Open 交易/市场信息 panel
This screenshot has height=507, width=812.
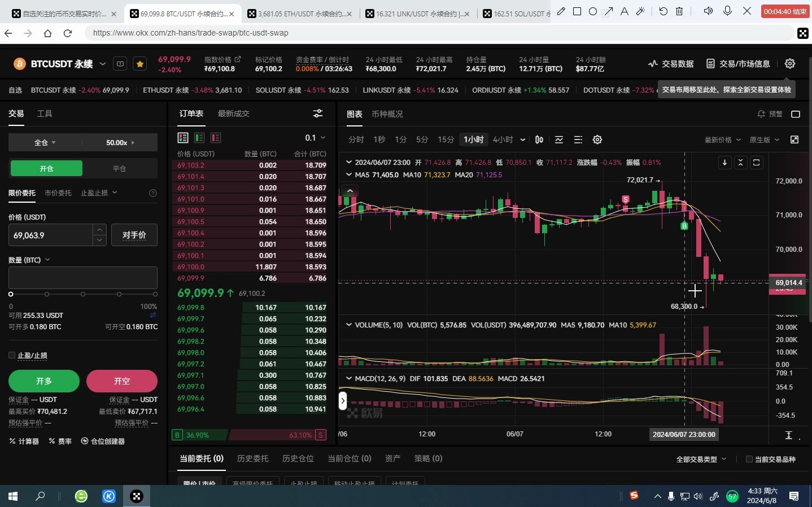[738, 64]
